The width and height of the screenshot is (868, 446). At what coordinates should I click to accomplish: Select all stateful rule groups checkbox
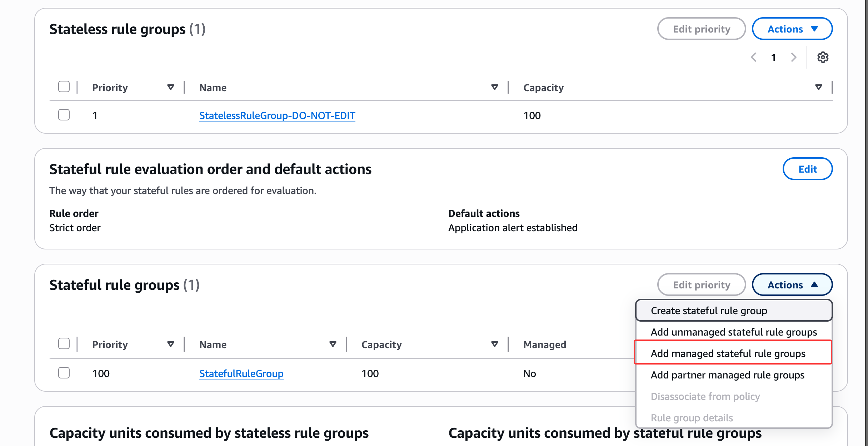click(x=64, y=343)
